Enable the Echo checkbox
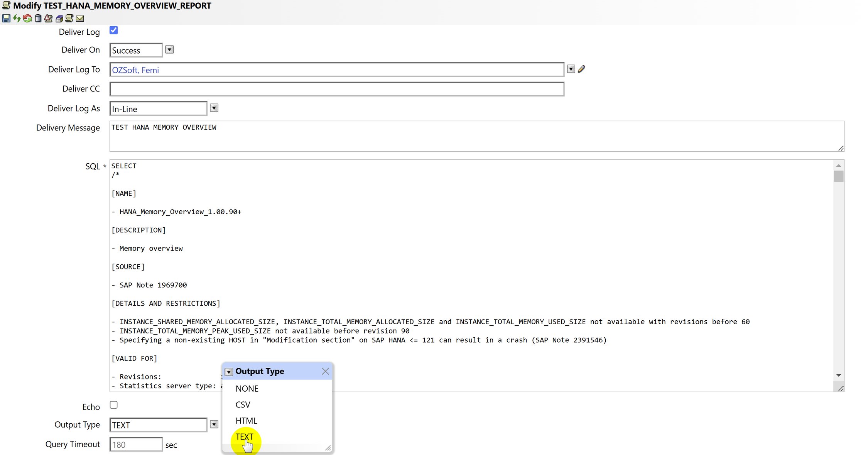Image resolution: width=868 pixels, height=455 pixels. pos(114,405)
